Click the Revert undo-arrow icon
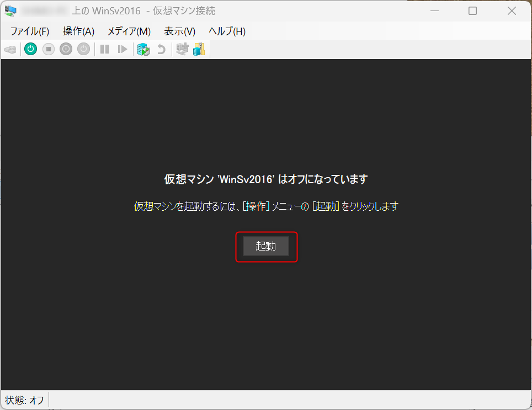 tap(161, 49)
